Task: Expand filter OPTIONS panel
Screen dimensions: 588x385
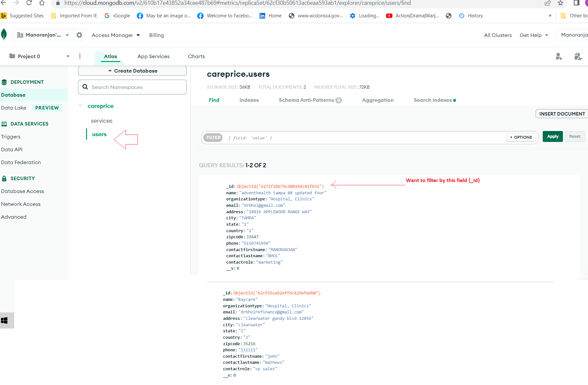Action: click(521, 137)
